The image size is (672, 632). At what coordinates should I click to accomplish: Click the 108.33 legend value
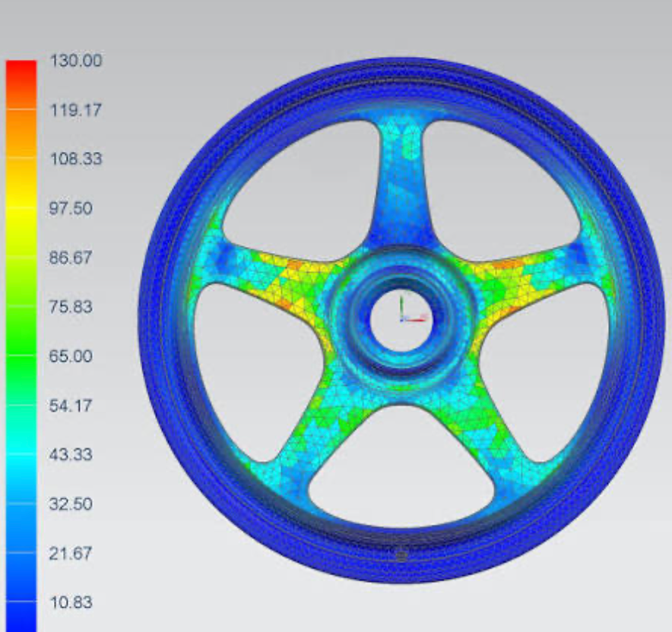(76, 159)
